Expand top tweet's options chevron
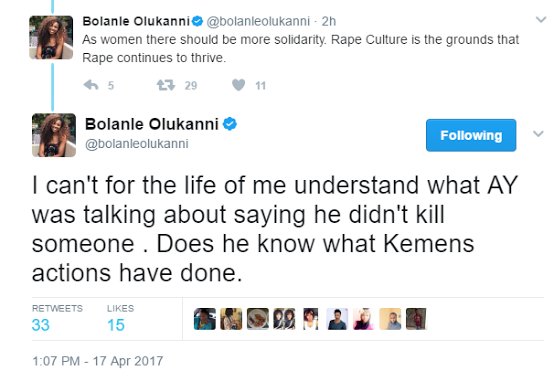Screen dimensions: 556x381 click(x=541, y=20)
